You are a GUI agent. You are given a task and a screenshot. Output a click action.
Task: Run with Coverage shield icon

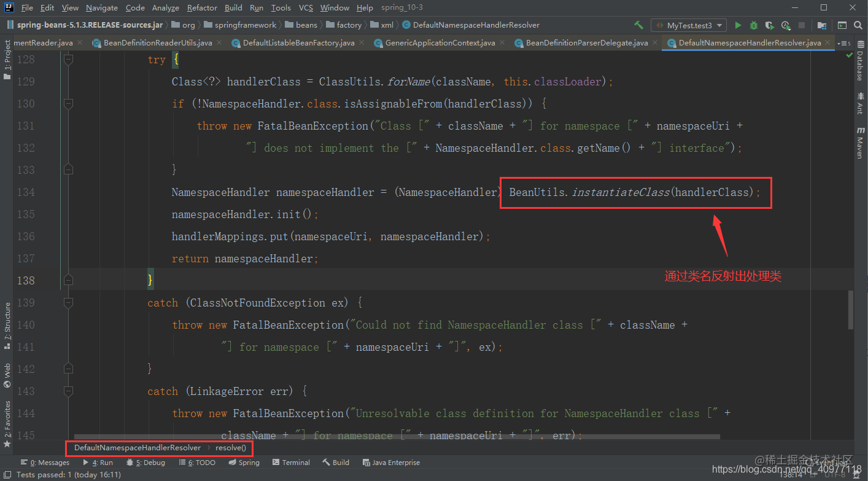point(770,25)
